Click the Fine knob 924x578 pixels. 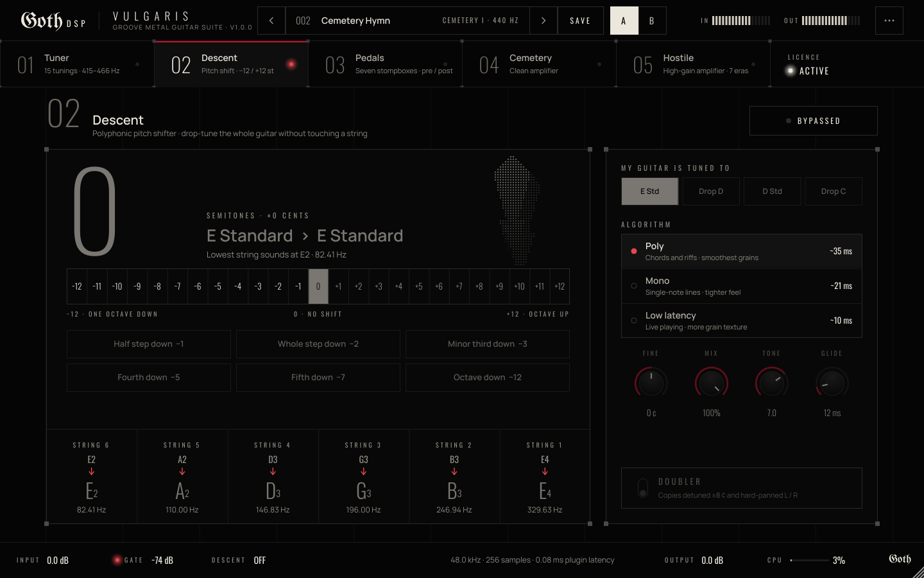(x=651, y=383)
